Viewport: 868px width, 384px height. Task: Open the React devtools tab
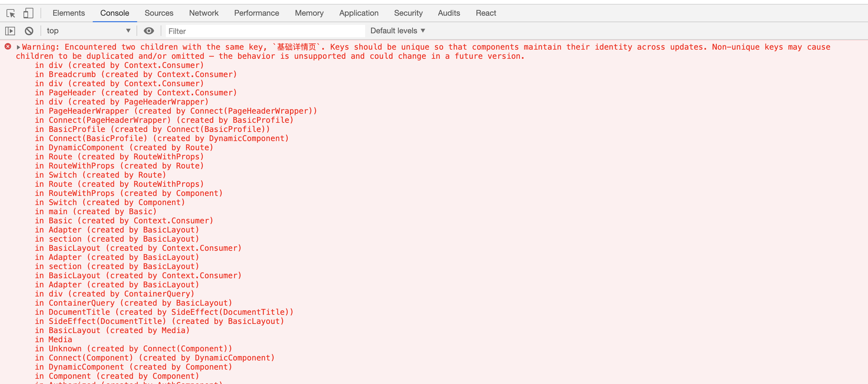click(x=486, y=13)
